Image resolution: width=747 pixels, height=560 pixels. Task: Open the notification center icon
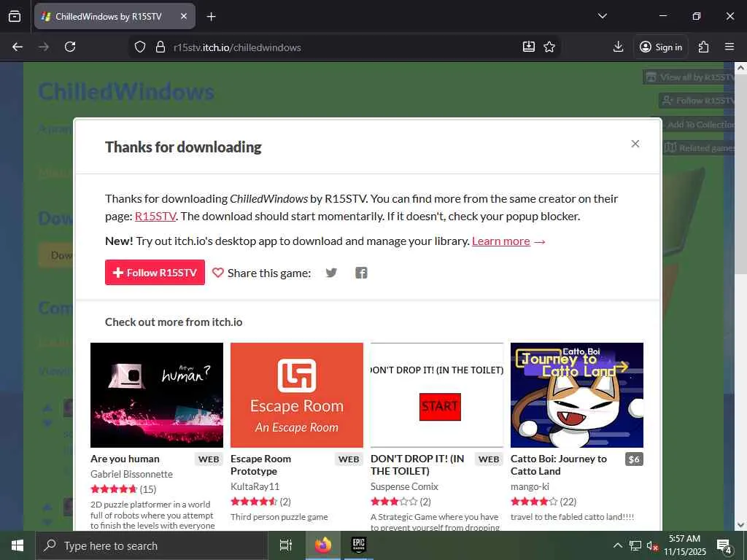pos(724,545)
